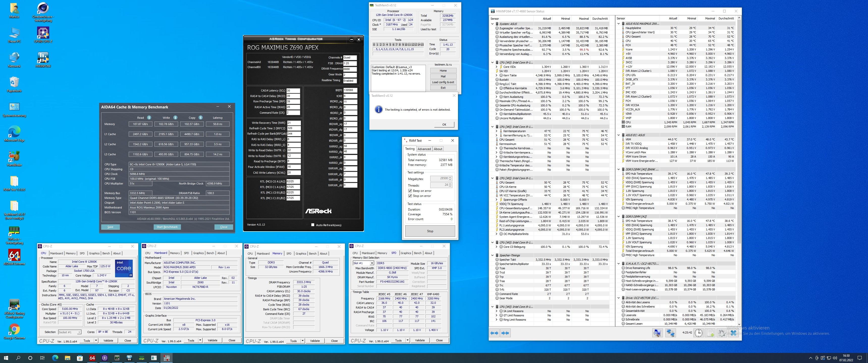
Task: Click the Mail button in TestMem5
Action: (x=443, y=76)
